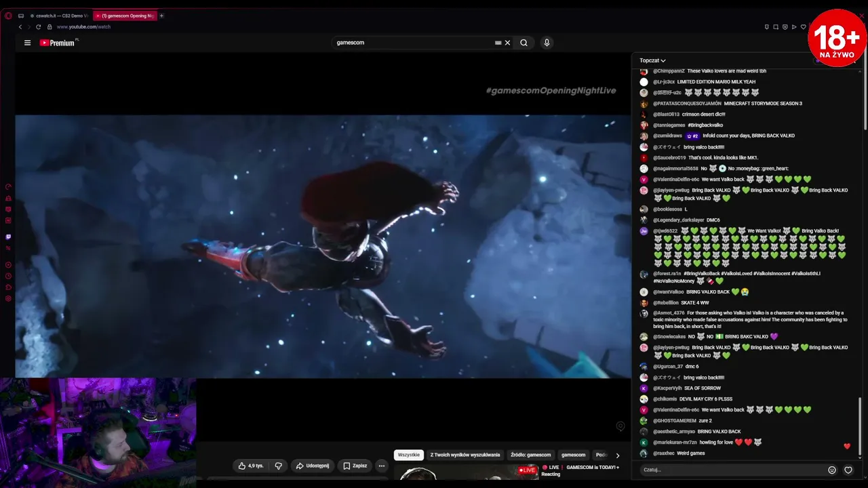Click chat message "howling for love"
868x488 pixels.
click(x=715, y=443)
